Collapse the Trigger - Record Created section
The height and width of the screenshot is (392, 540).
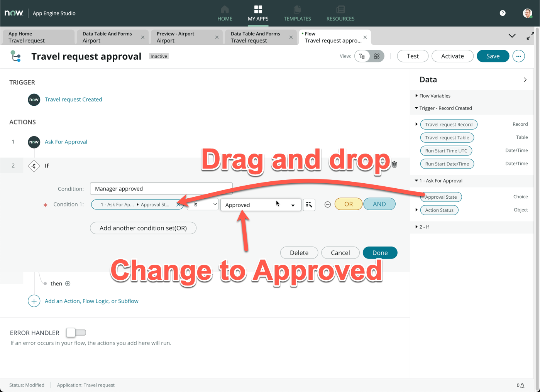[416, 108]
